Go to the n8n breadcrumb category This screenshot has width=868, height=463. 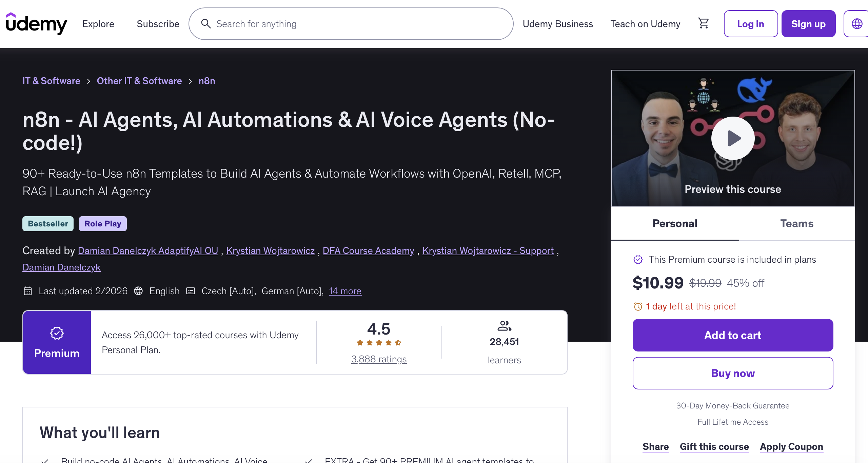(x=207, y=81)
